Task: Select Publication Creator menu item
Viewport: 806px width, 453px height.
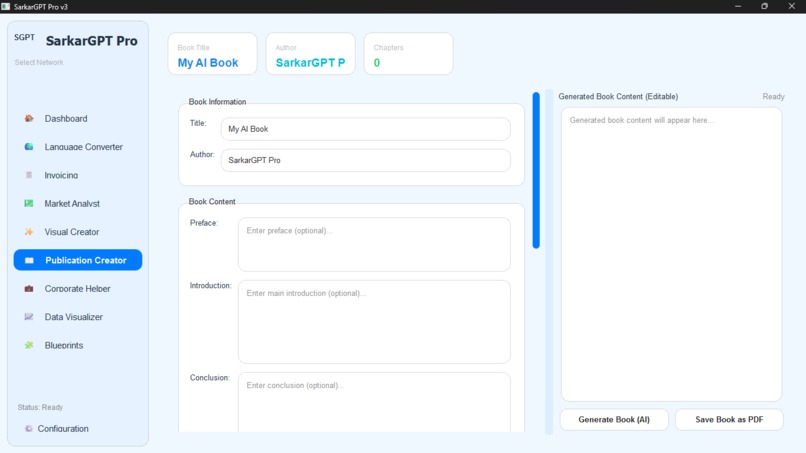Action: (x=78, y=260)
